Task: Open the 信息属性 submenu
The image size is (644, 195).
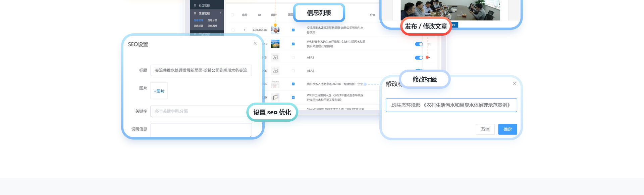Action: coord(212,26)
